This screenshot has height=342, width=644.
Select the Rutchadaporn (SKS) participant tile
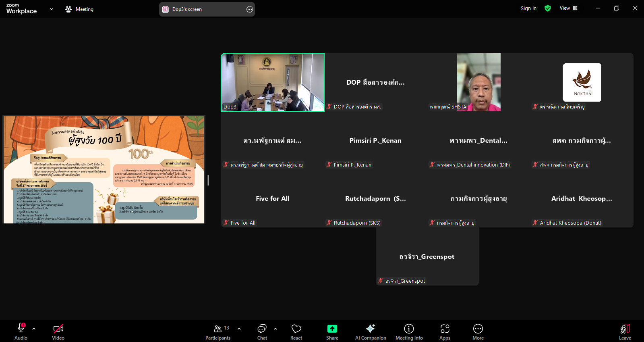pos(376,198)
